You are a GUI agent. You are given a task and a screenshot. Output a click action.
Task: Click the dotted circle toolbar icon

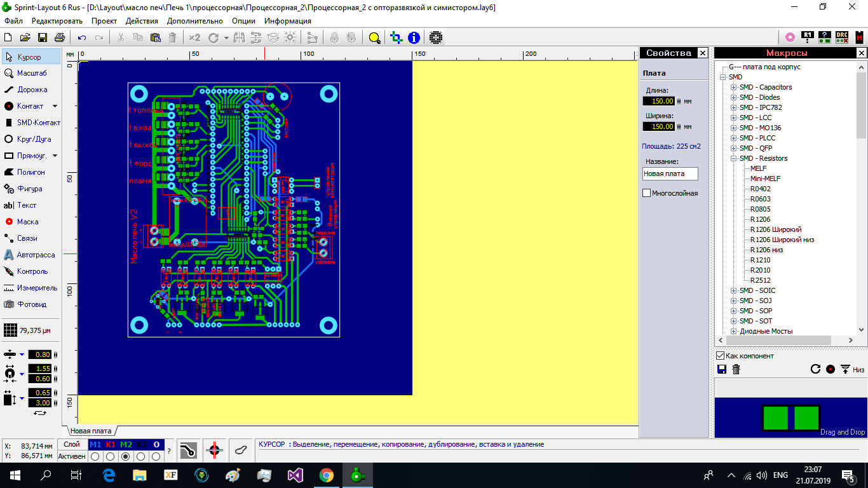click(436, 37)
